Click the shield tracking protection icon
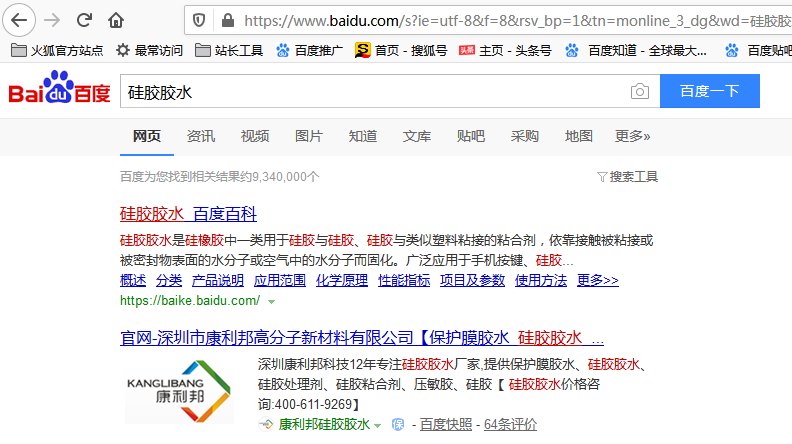This screenshot has height=444, width=792. (199, 20)
